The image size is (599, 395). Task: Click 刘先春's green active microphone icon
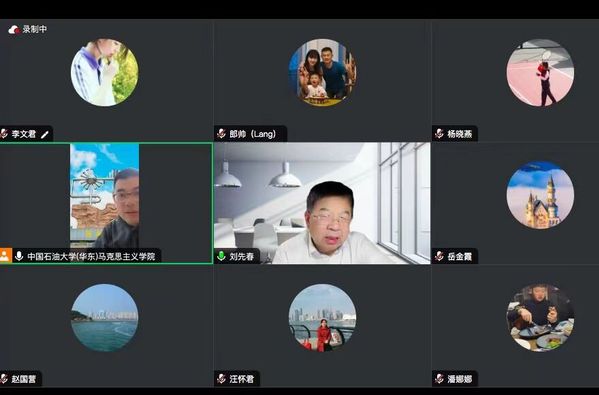(221, 256)
